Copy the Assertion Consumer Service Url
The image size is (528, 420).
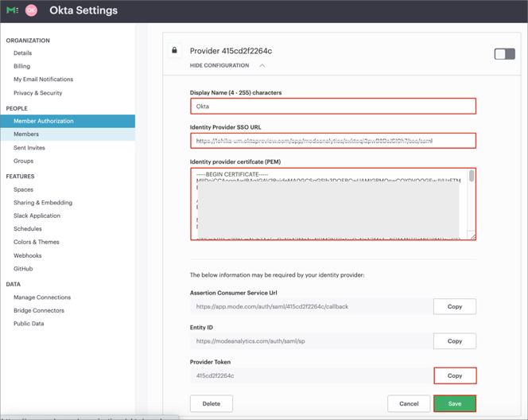[454, 306]
